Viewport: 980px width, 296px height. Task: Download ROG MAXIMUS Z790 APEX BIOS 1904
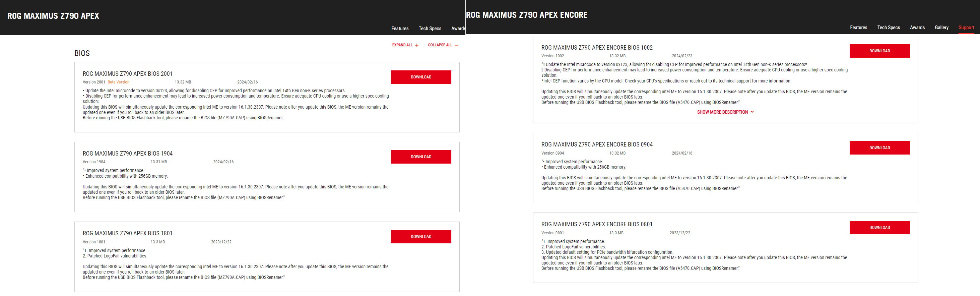click(421, 157)
